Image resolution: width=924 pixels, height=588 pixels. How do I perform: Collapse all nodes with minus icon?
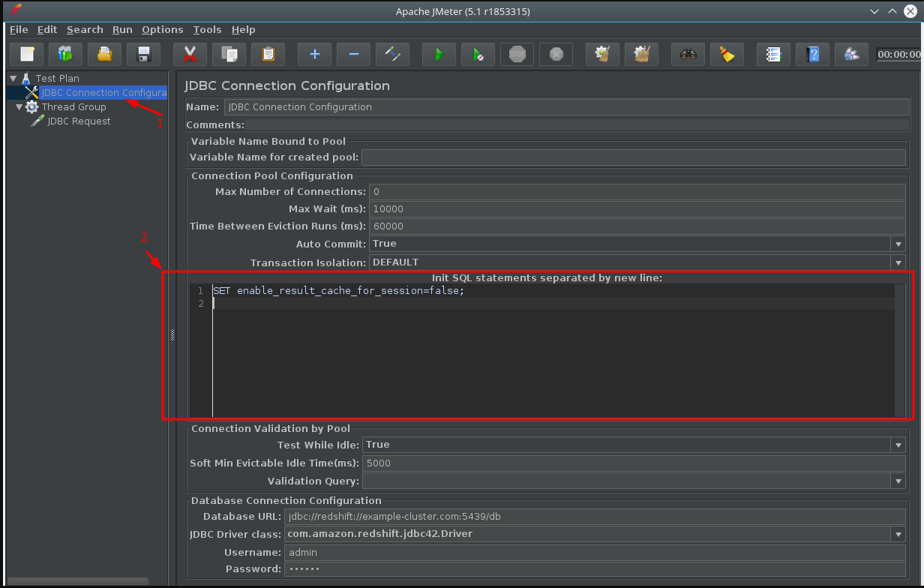[x=353, y=54]
